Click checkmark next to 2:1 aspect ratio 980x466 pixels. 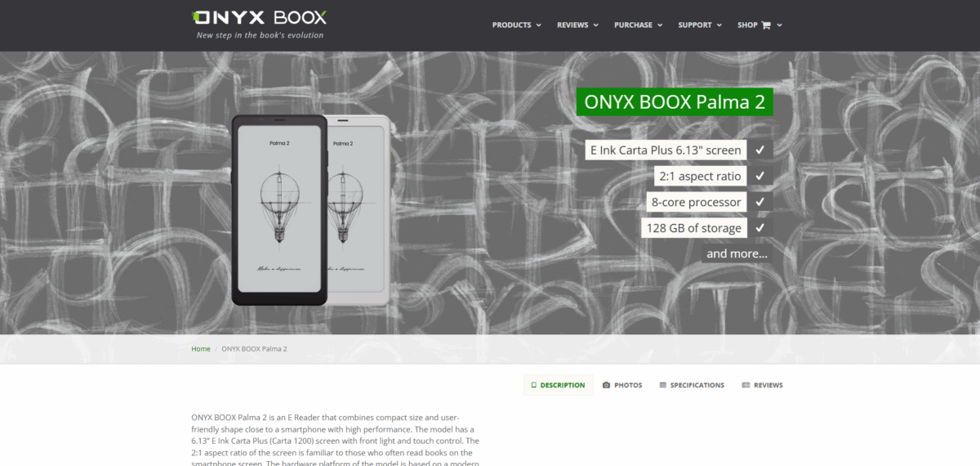pyautogui.click(x=759, y=177)
